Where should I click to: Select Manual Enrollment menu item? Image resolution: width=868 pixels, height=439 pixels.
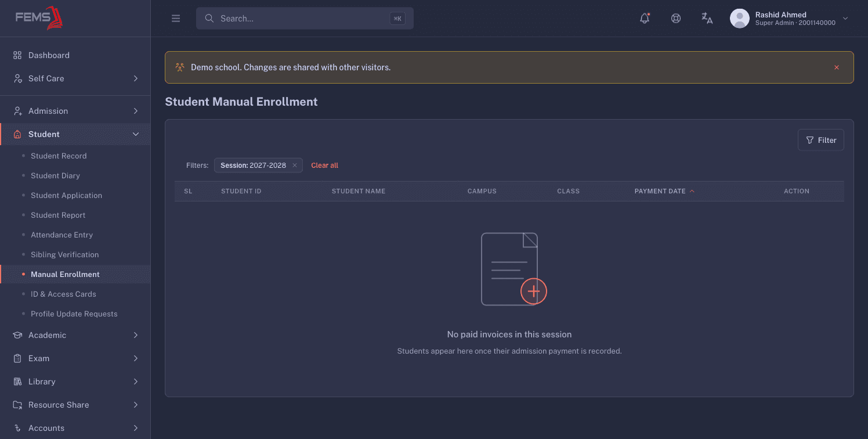coord(75,275)
